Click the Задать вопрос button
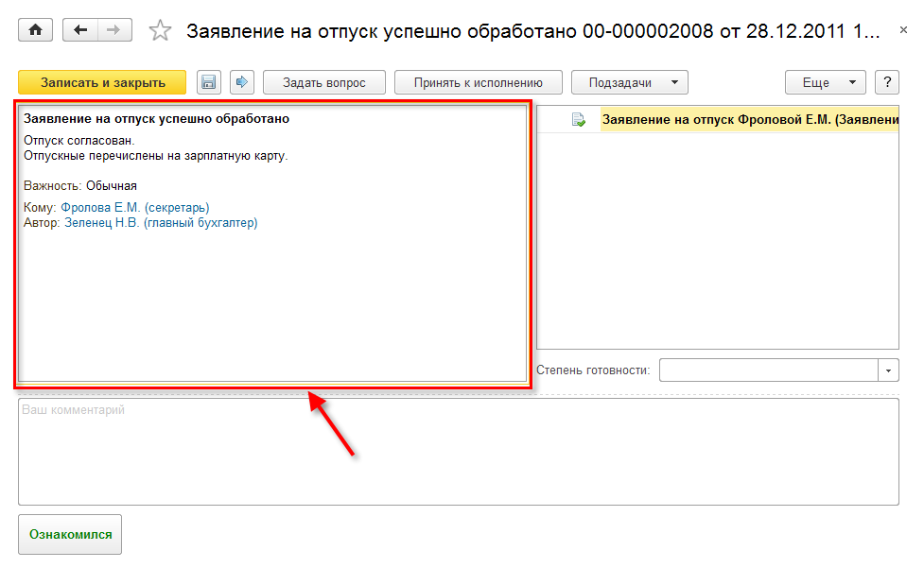Screen dimensions: 924x568 [x=324, y=82]
